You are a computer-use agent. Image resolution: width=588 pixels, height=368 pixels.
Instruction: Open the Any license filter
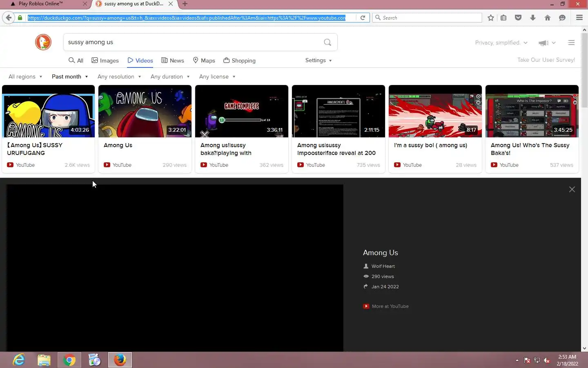pyautogui.click(x=217, y=76)
